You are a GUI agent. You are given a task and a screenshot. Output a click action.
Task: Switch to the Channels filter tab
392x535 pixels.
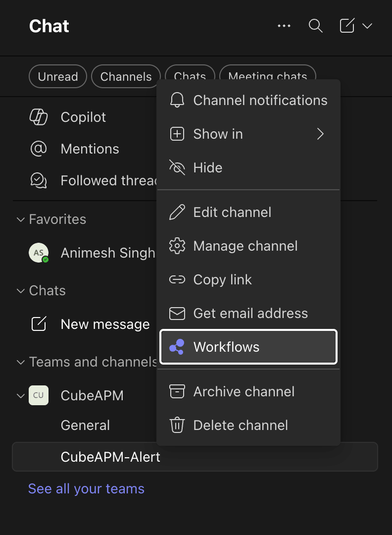coord(126,76)
